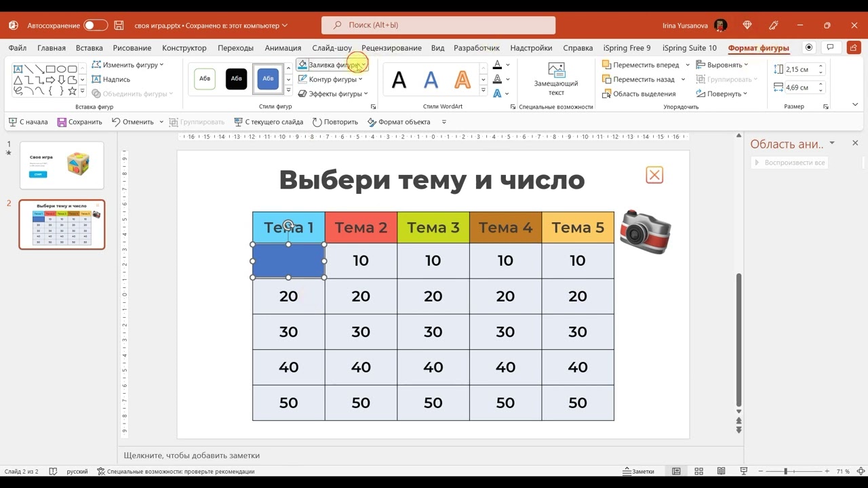Click Send Backward (Переместить назад)
868x488 pixels.
click(638, 79)
